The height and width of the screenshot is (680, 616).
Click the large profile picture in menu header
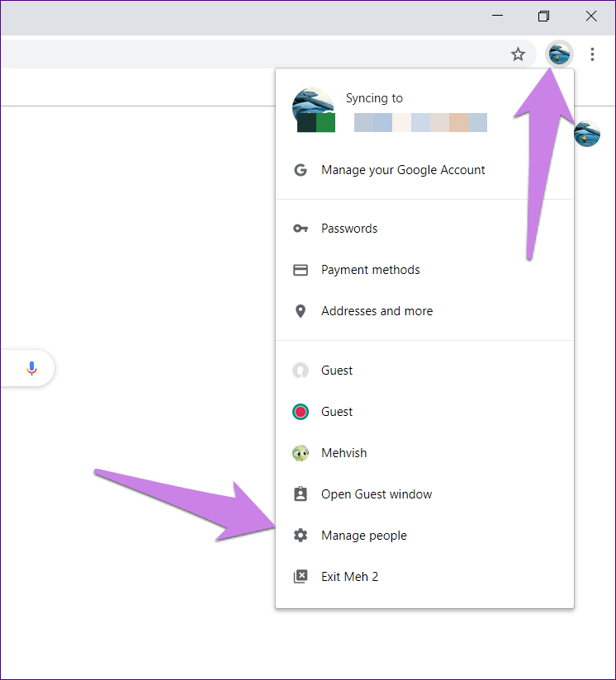[313, 110]
